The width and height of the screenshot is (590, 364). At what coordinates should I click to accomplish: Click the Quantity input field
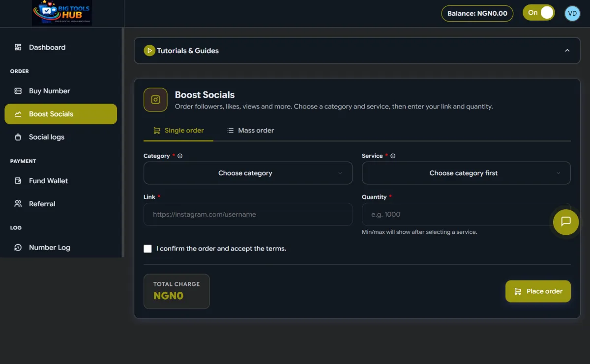pos(466,214)
